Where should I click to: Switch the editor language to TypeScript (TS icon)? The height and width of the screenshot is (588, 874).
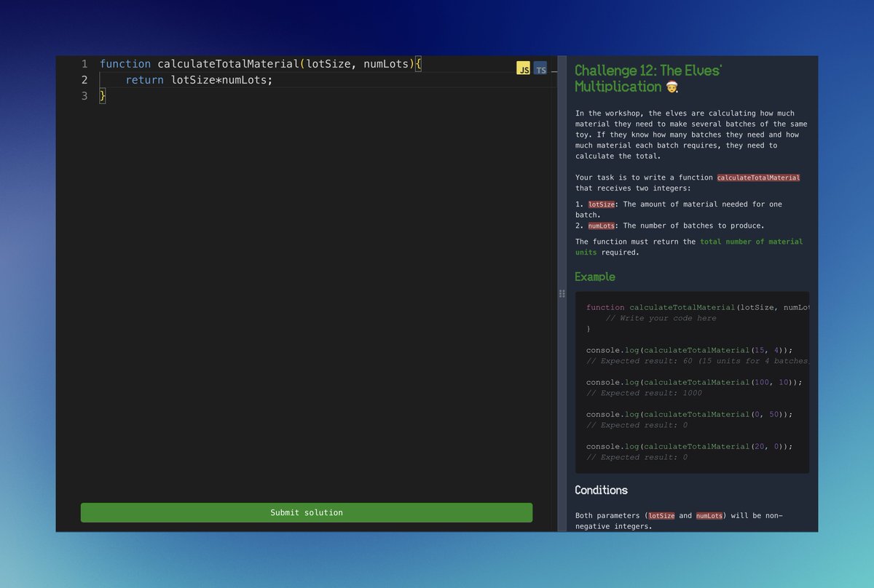pos(540,68)
